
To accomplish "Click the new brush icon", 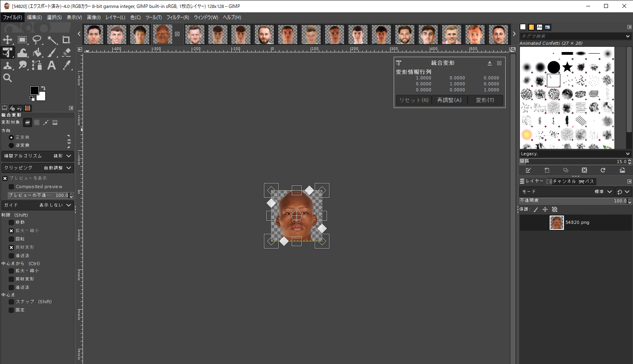I will (547, 170).
